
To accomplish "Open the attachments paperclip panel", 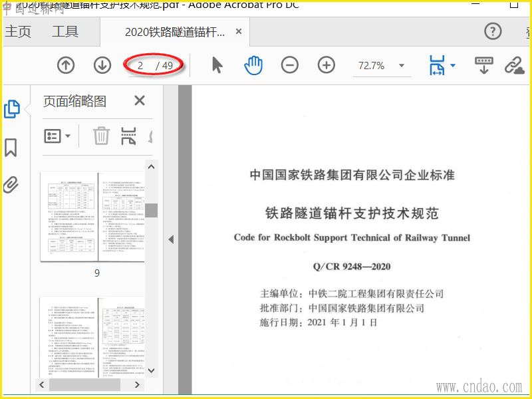I will tap(11, 185).
